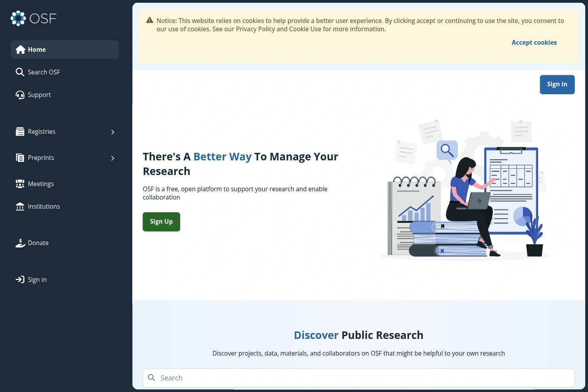Go to Support from the sidebar
The height and width of the screenshot is (392, 588).
[x=65, y=95]
